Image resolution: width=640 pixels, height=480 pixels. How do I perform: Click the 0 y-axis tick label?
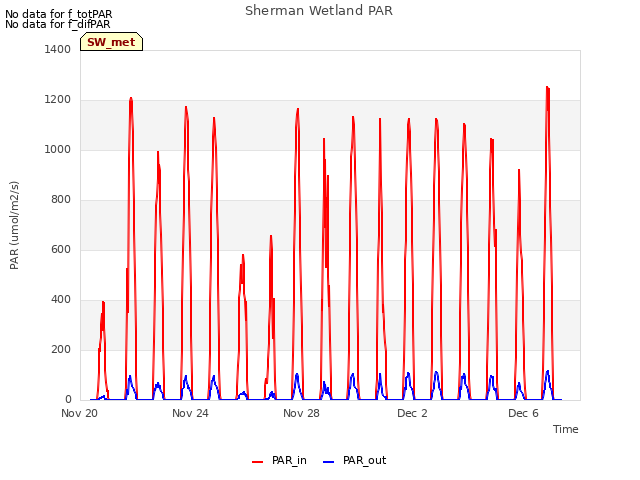click(68, 400)
